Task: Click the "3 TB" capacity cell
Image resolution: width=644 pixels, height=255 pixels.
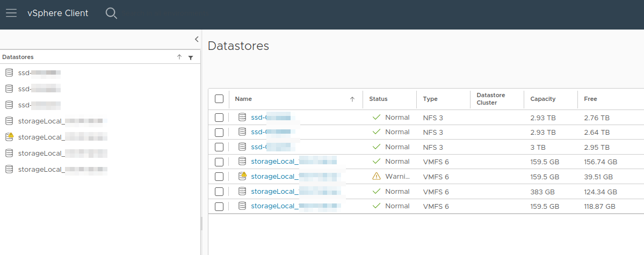Action: click(x=538, y=147)
